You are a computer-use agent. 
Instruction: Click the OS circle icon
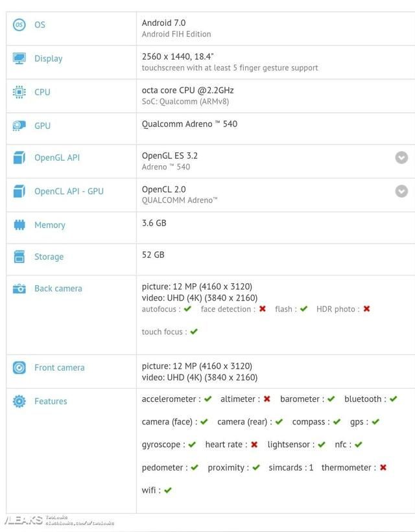click(x=19, y=25)
